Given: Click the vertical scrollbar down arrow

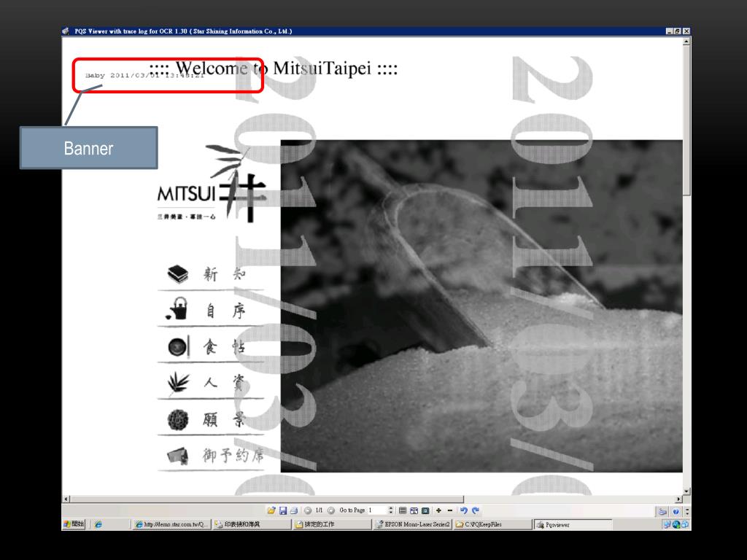Looking at the screenshot, I should click(686, 491).
